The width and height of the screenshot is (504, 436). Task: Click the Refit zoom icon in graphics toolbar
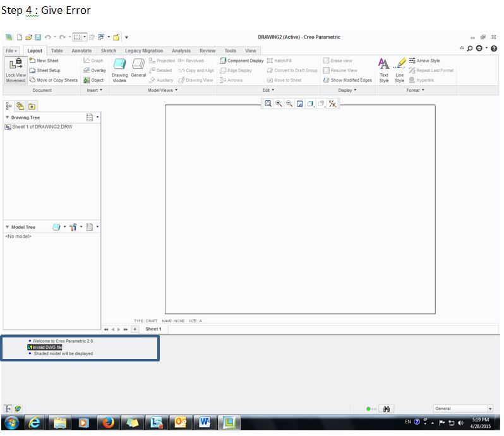click(x=268, y=104)
